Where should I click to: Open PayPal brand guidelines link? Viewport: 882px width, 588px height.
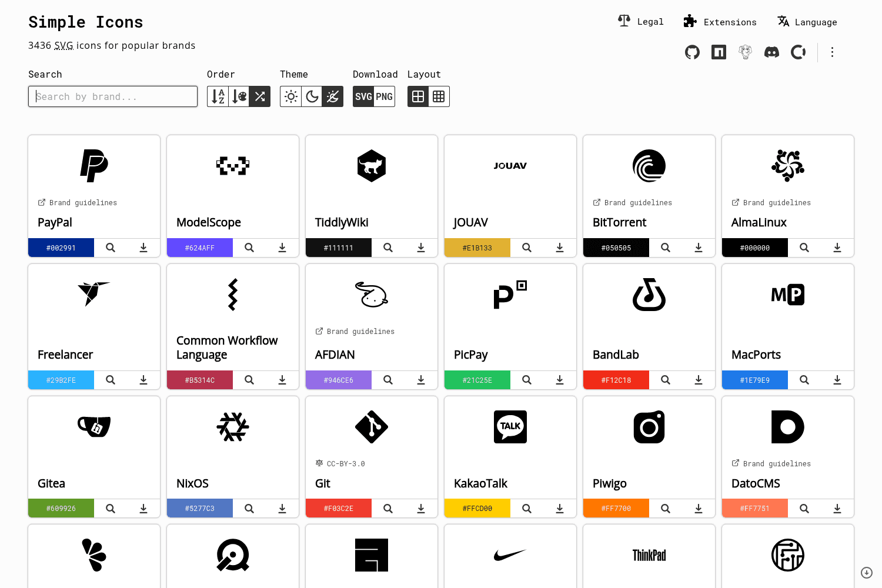tap(78, 202)
